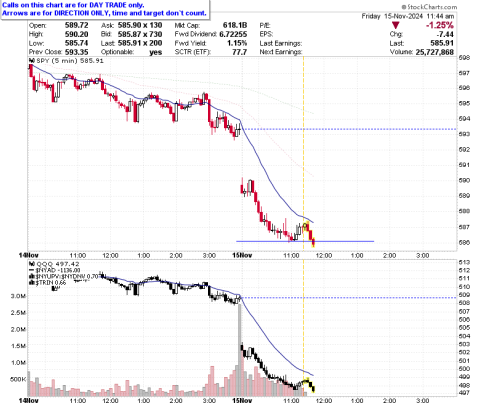Click the date 'Friday 15-Nov-2024 11:44 am'
This screenshot has width=480, height=406.
pos(408,16)
